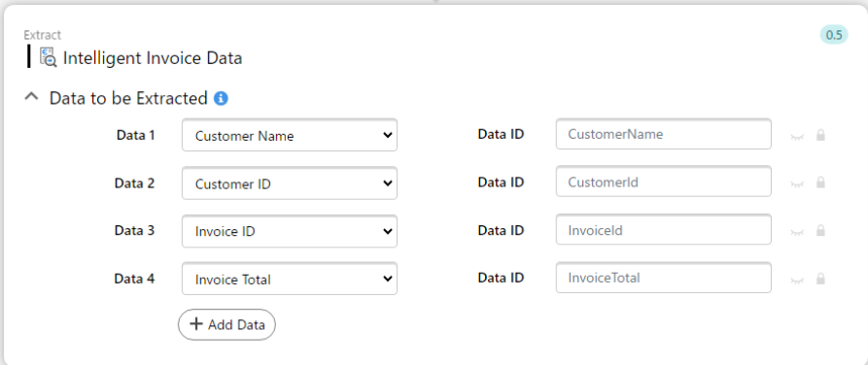
Task: Click the Data to be Extracted heading
Action: coord(128,98)
